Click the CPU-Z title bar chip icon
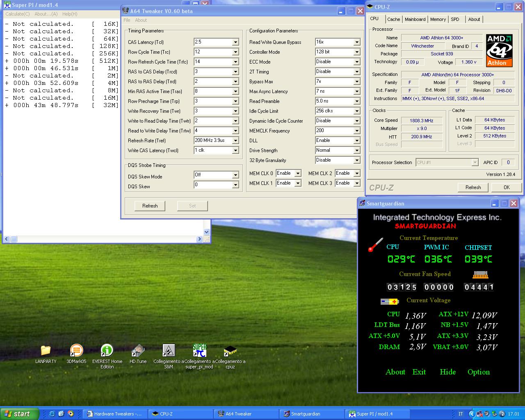The width and height of the screenshot is (525, 420). (x=370, y=7)
